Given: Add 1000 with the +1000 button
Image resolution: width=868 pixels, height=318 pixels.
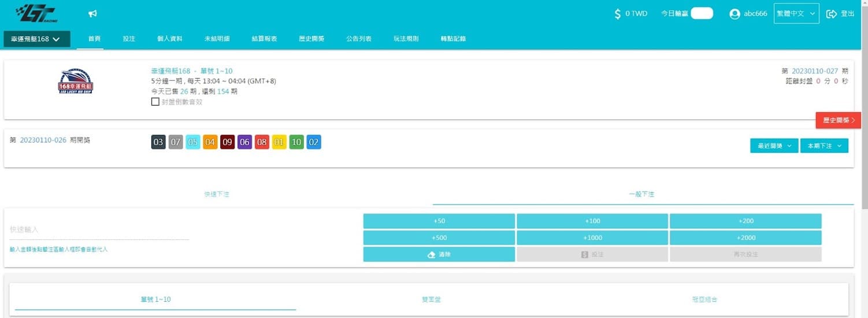Looking at the screenshot, I should [x=592, y=238].
